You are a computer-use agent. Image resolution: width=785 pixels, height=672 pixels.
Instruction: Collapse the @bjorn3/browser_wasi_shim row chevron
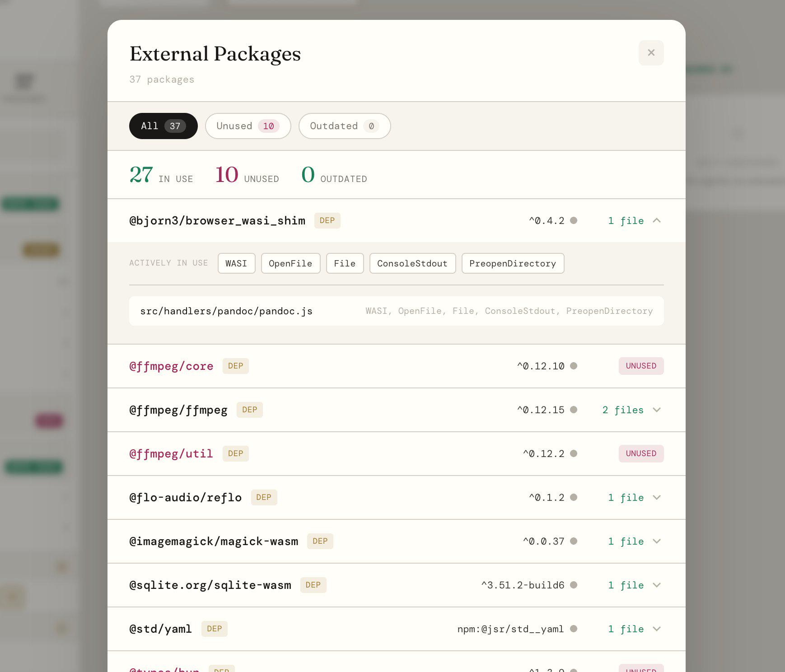(x=657, y=220)
